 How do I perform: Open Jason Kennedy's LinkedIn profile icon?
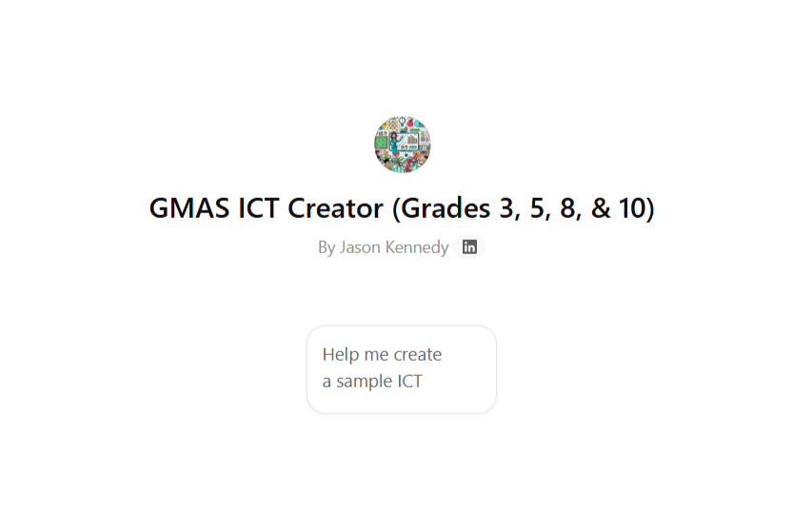click(469, 247)
